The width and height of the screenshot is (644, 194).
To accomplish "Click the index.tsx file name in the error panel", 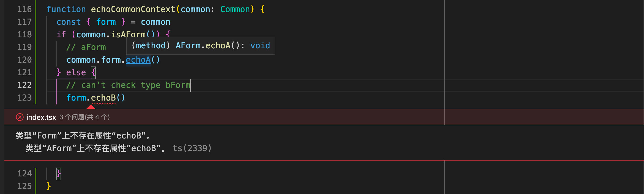I will pyautogui.click(x=41, y=117).
